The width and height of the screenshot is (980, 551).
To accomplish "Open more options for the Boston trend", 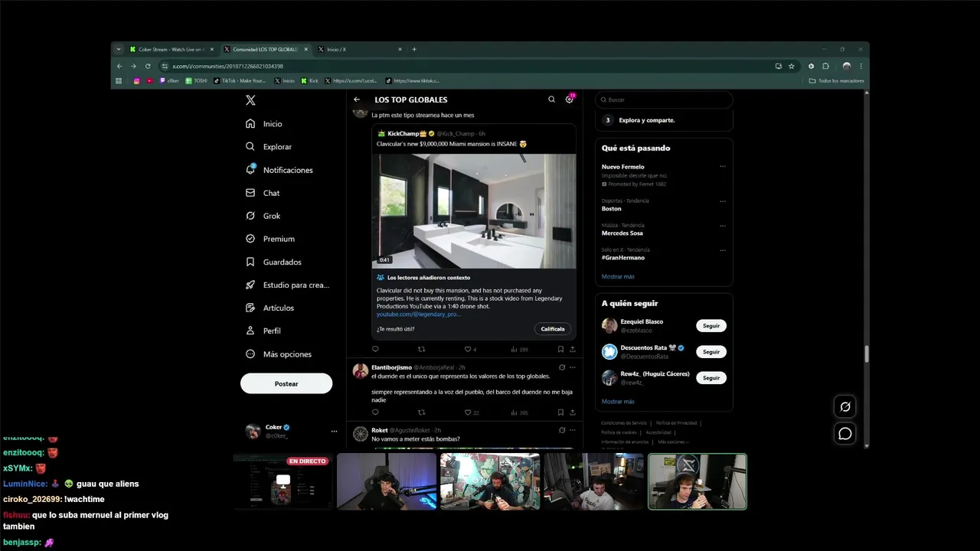I will (722, 201).
